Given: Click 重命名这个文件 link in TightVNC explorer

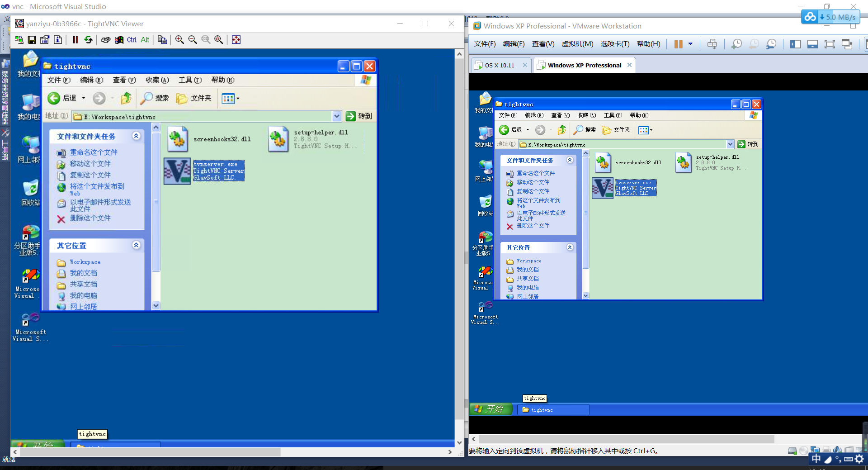Looking at the screenshot, I should [x=94, y=152].
